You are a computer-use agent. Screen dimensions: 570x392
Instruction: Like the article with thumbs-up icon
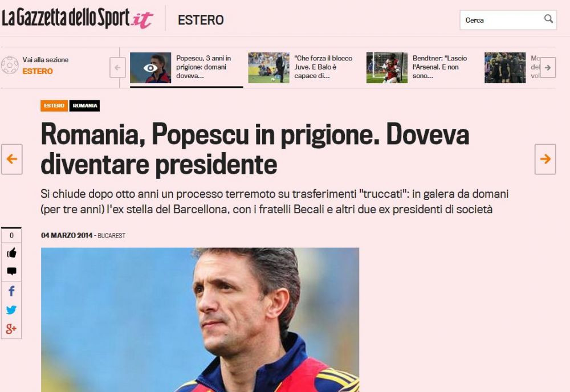pos(11,252)
